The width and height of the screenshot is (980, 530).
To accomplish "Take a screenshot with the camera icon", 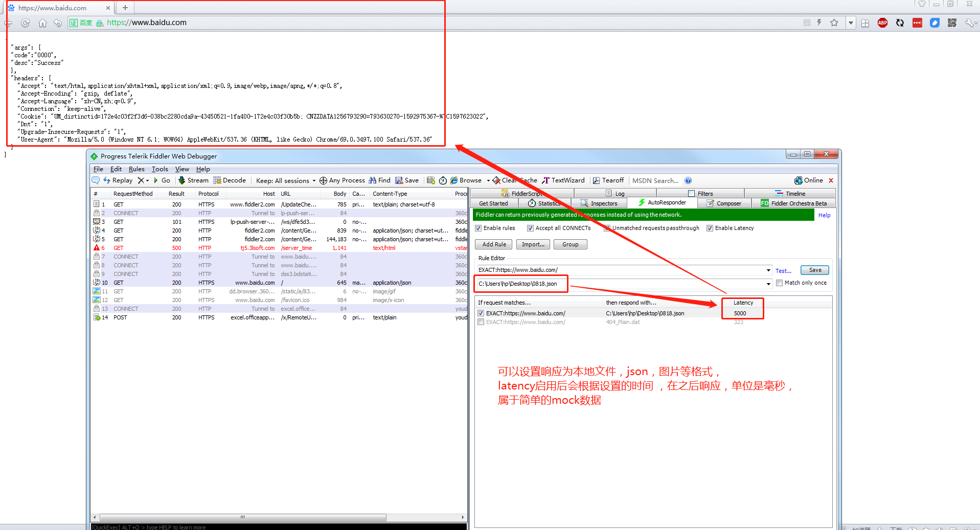I will [x=431, y=180].
